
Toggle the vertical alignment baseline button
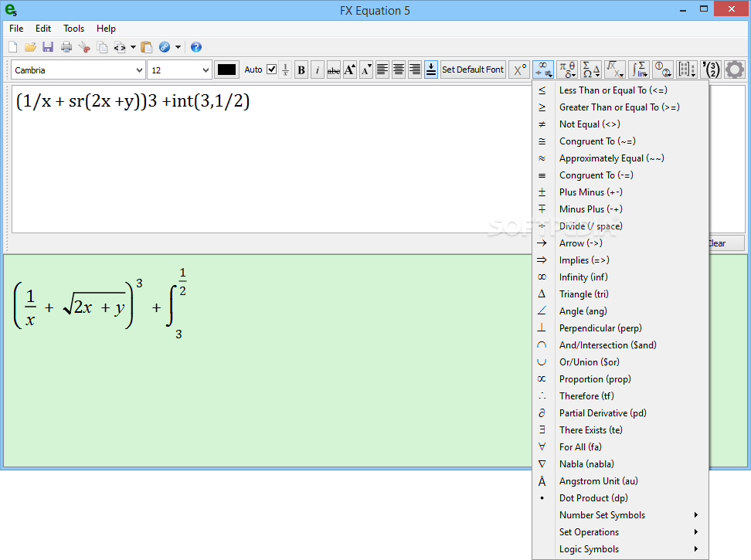pyautogui.click(x=431, y=70)
